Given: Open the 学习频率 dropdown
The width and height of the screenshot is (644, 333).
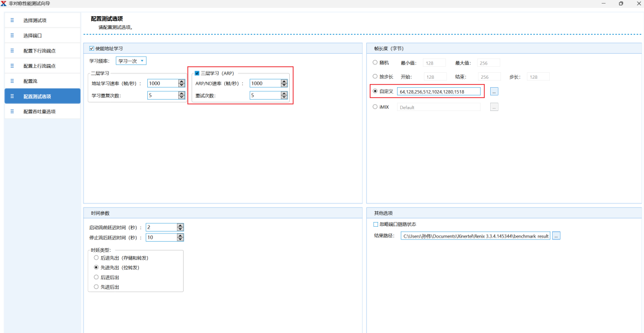Looking at the screenshot, I should pos(131,61).
